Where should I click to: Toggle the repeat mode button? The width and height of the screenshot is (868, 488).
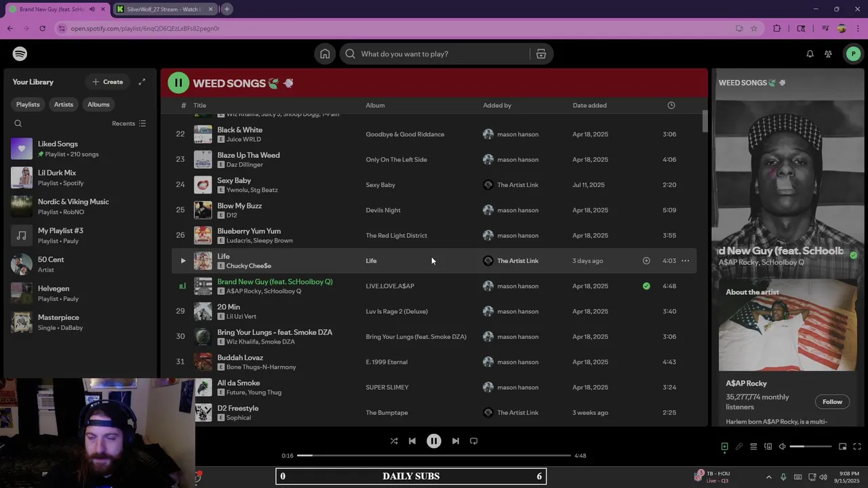pyautogui.click(x=474, y=441)
